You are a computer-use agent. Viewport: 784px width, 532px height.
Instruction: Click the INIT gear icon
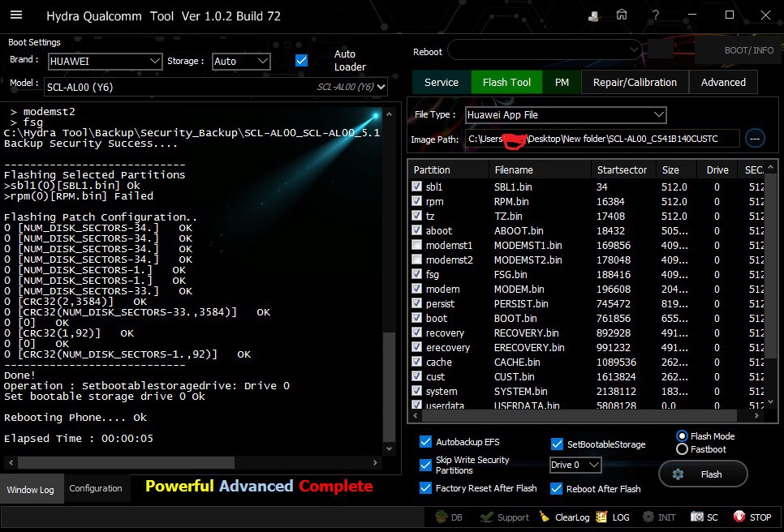tap(648, 517)
